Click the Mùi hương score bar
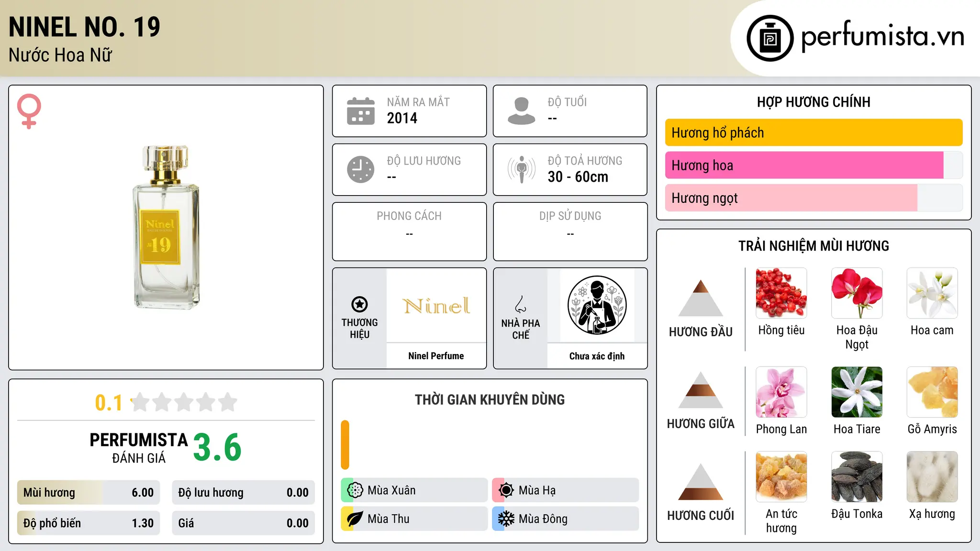Image resolution: width=980 pixels, height=551 pixels. pos(89,493)
